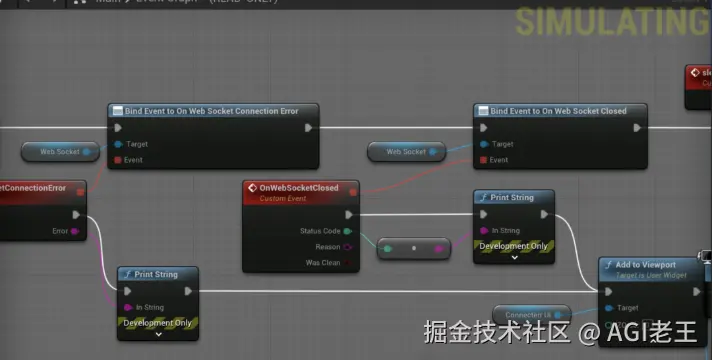Expand Print String node beside OnWebSocketClosed
The width and height of the screenshot is (712, 360).
point(514,257)
